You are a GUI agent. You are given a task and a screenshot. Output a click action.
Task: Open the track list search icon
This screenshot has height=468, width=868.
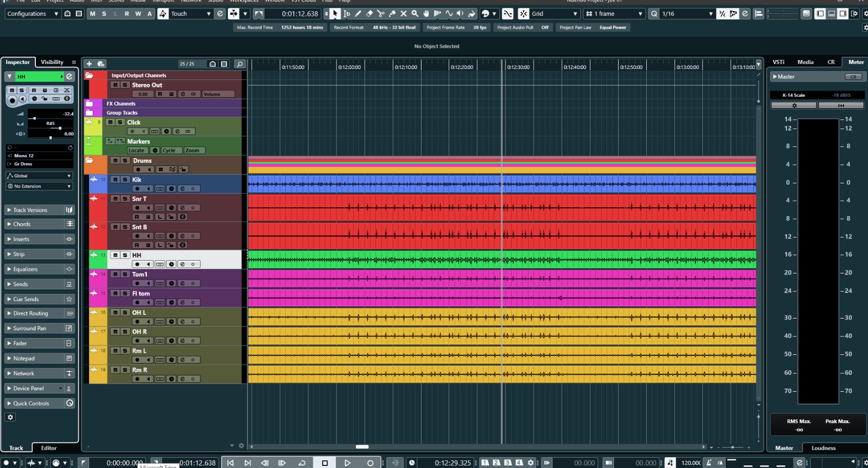point(239,64)
